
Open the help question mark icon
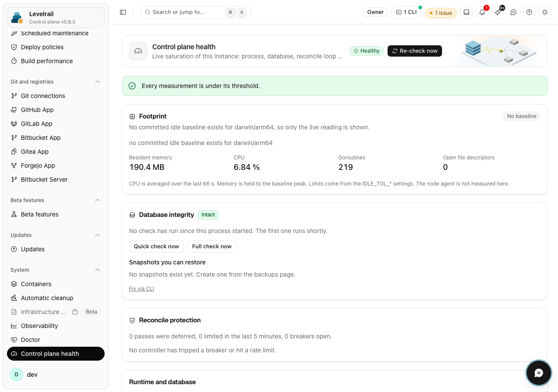pyautogui.click(x=529, y=12)
